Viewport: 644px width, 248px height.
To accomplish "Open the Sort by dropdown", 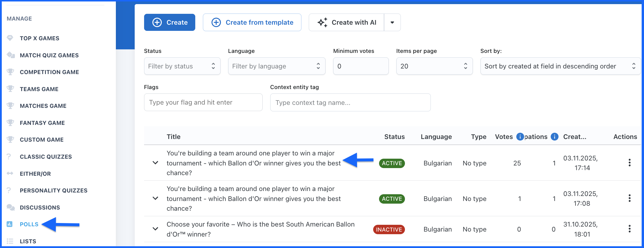I will (560, 66).
